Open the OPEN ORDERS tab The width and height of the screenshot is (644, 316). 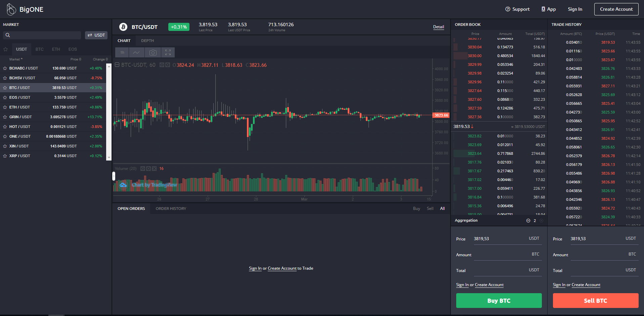click(x=131, y=209)
